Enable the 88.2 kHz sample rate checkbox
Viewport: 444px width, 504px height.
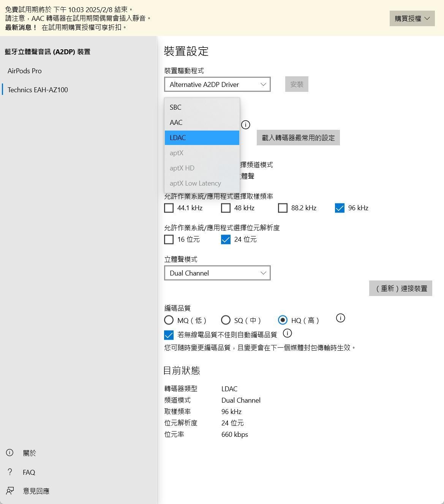pos(283,208)
